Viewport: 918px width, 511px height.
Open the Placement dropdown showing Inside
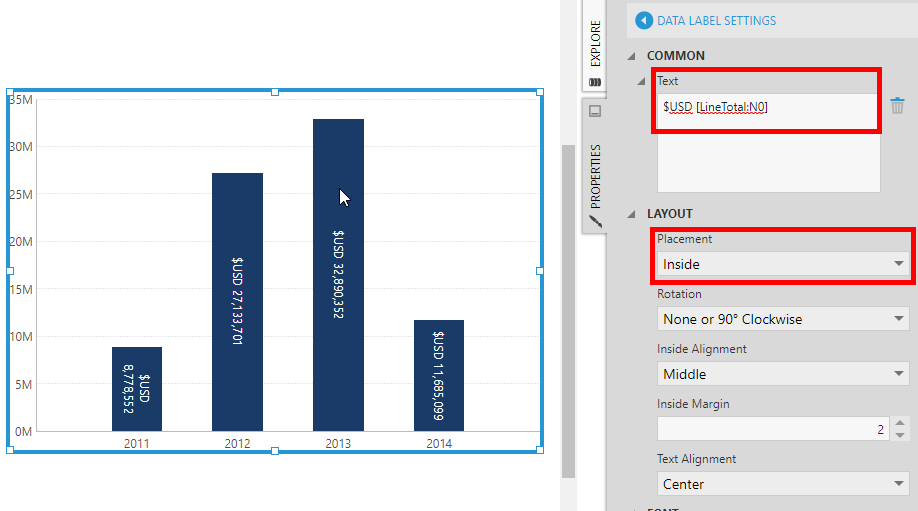click(x=783, y=264)
